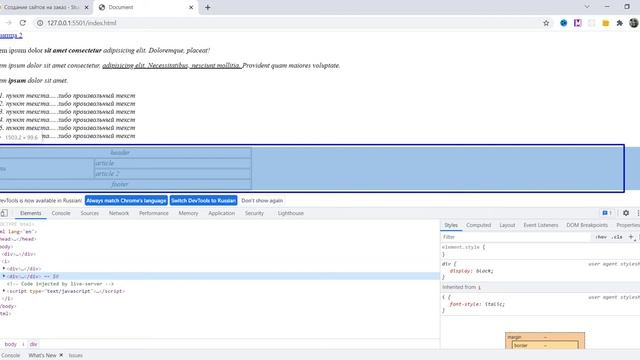Expand the div node above the selected one
The height and width of the screenshot is (360, 640).
[x=4, y=269]
